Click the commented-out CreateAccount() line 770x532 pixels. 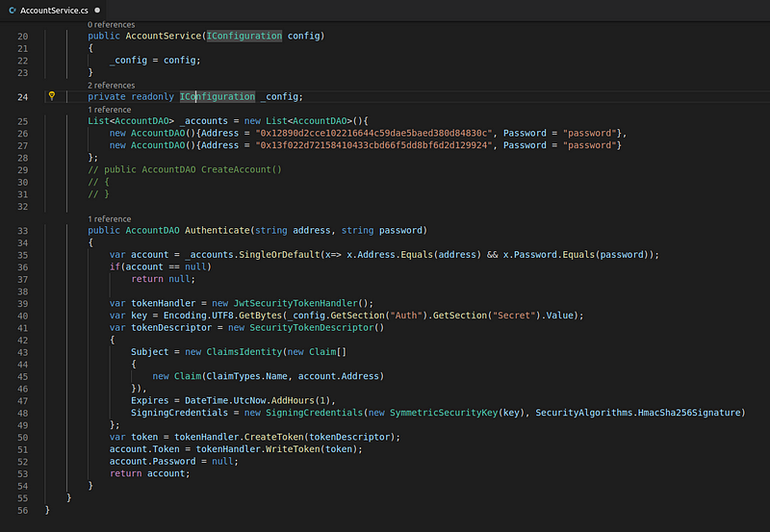(x=185, y=170)
